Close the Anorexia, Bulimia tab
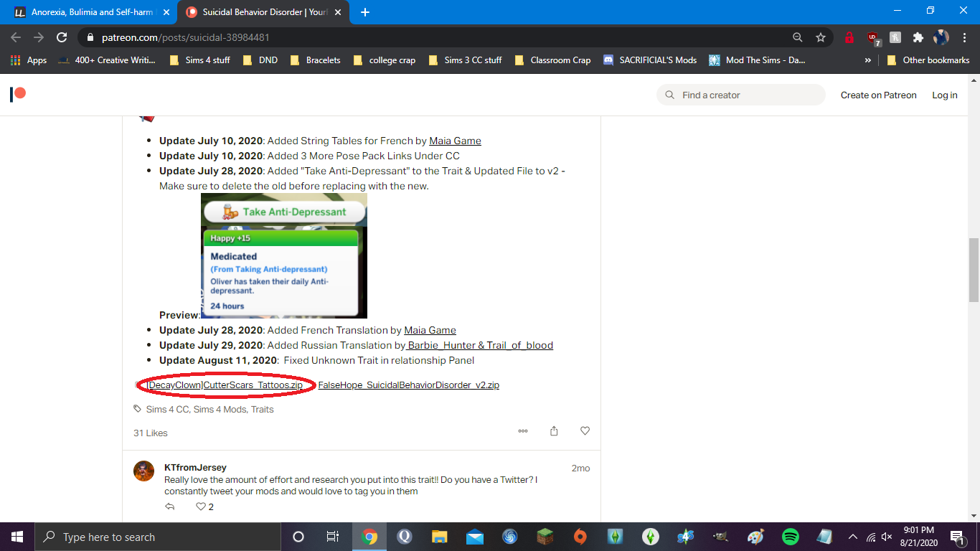This screenshot has height=551, width=980. click(167, 12)
